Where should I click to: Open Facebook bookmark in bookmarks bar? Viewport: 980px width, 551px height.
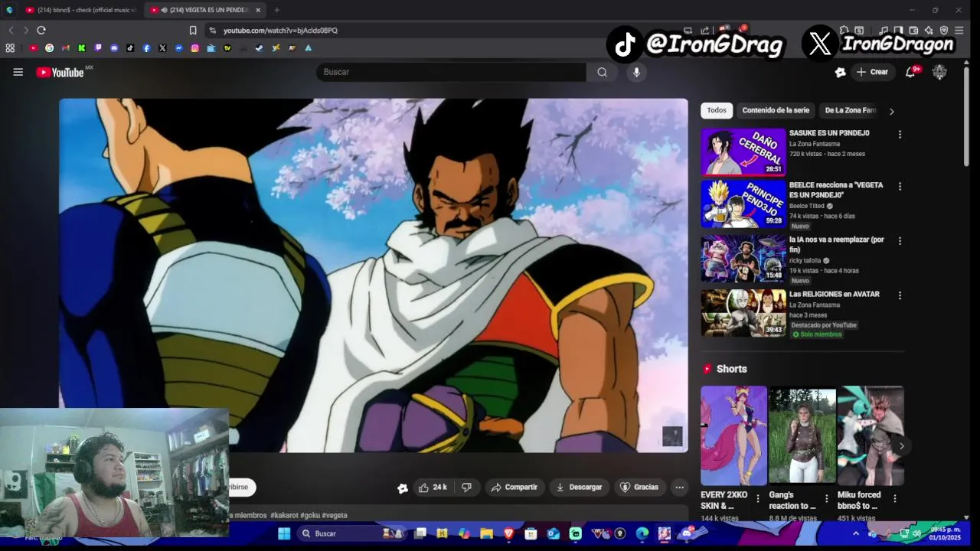146,47
